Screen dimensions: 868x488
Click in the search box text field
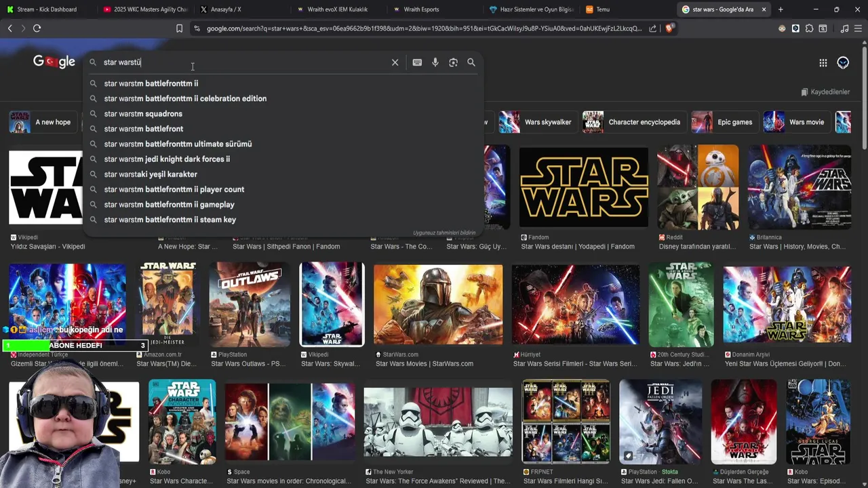click(x=244, y=62)
